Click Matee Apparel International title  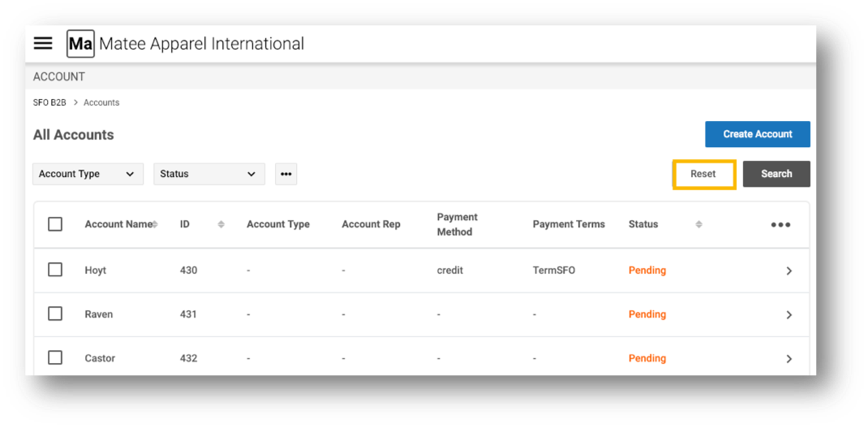(x=201, y=43)
